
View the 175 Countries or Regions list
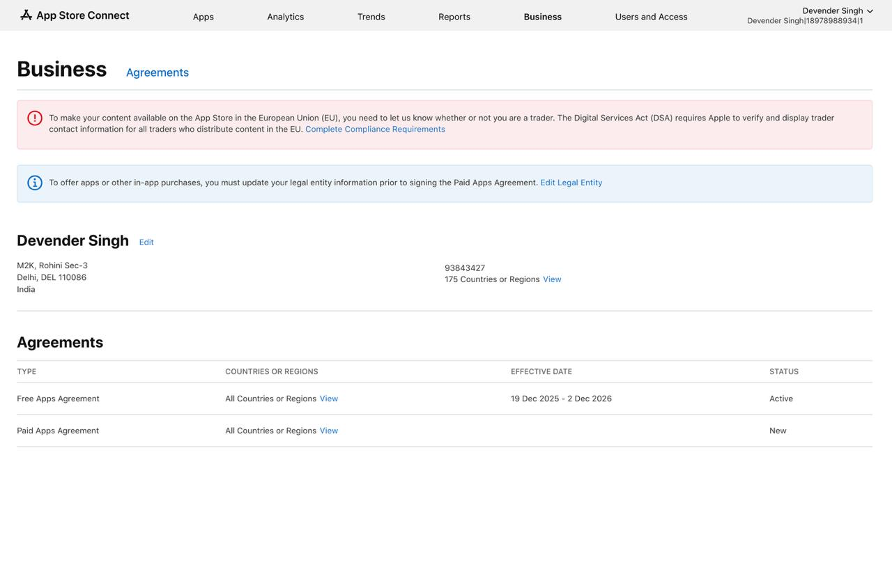(x=552, y=279)
